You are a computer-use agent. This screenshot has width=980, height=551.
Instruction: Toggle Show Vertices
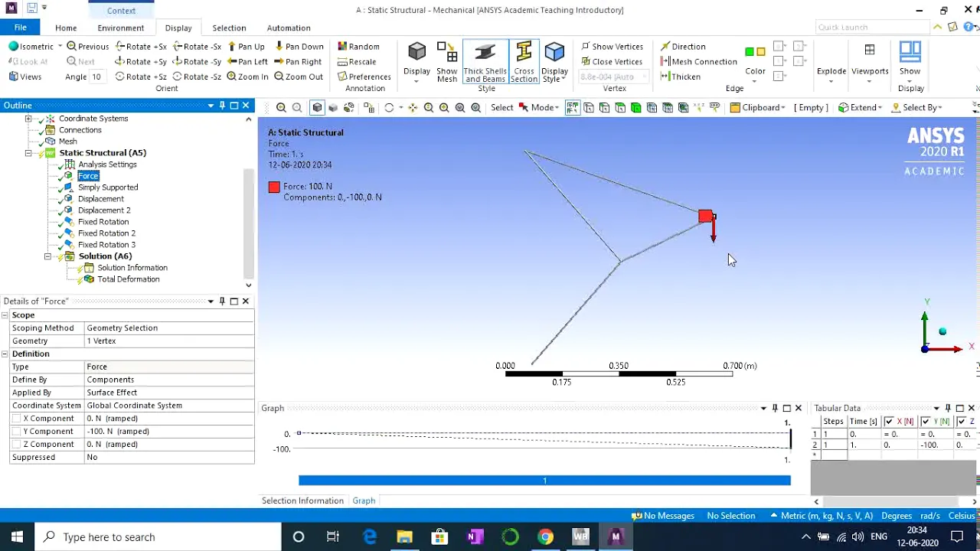pyautogui.click(x=612, y=47)
